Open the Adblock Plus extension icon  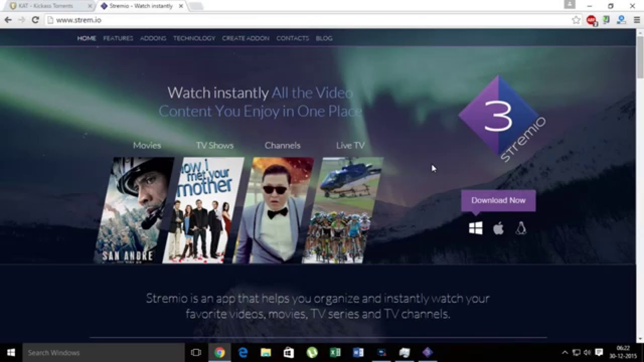pyautogui.click(x=592, y=20)
